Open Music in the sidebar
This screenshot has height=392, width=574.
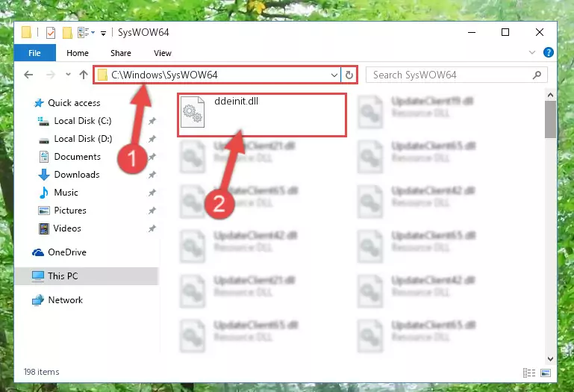point(66,193)
